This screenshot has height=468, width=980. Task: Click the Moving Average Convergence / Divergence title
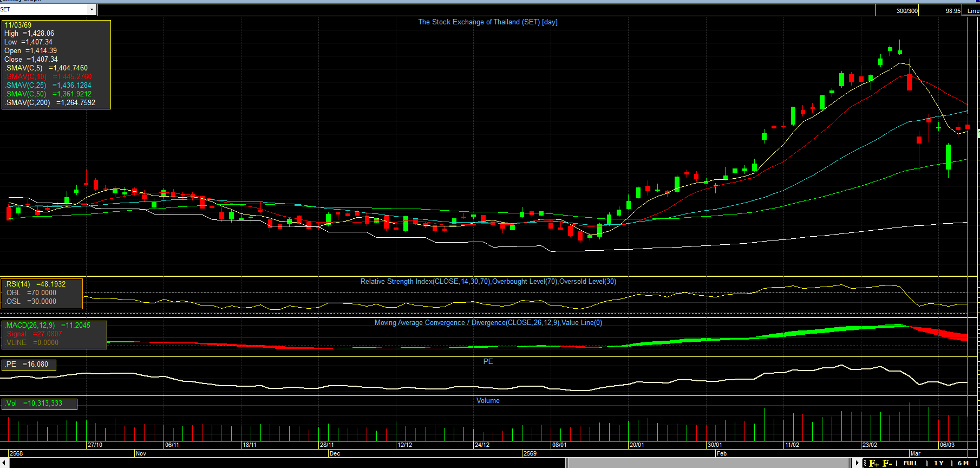488,323
